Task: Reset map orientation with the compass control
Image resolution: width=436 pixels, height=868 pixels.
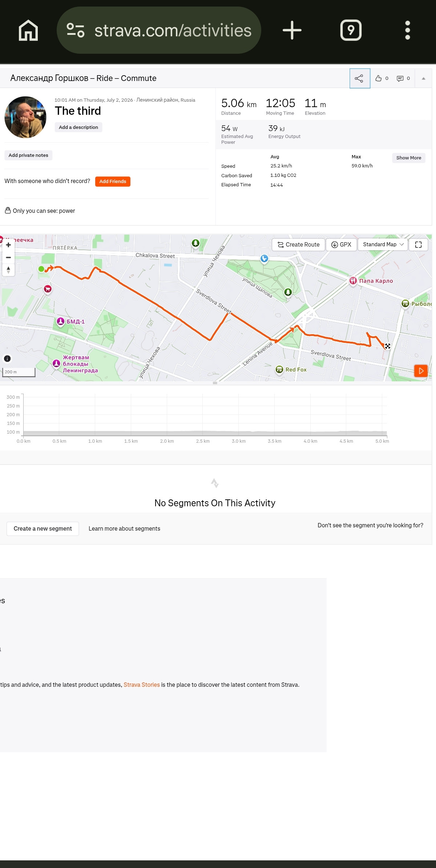Action: click(x=8, y=270)
